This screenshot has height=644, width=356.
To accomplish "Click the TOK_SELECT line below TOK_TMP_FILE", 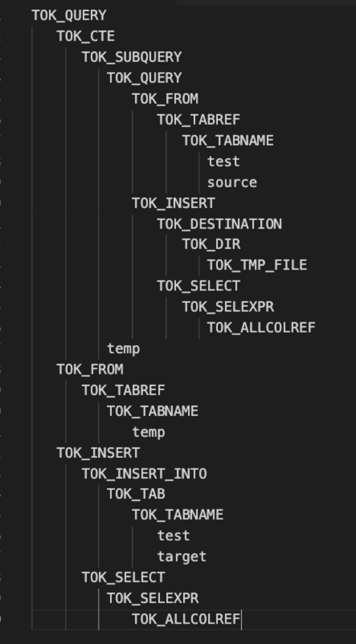I will tap(198, 286).
